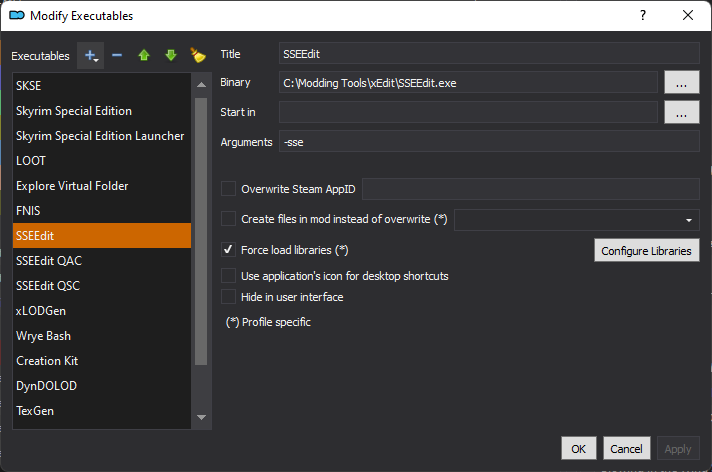This screenshot has height=472, width=712.
Task: Open Configure Libraries
Action: [x=647, y=250]
